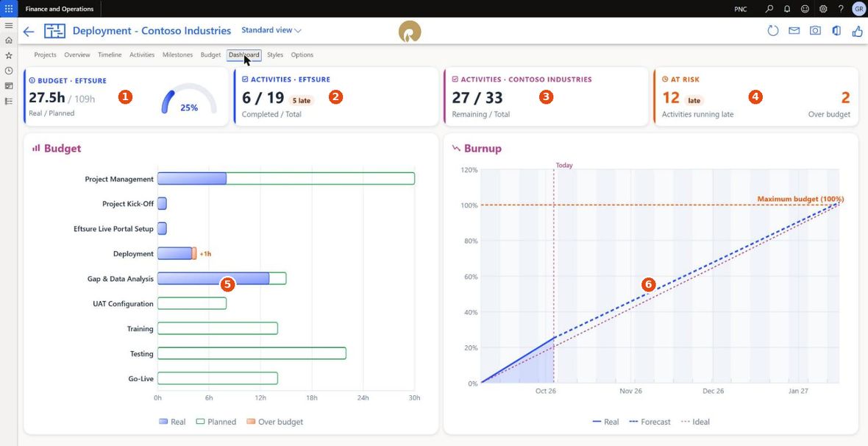Open the settings gear
Image resolution: width=868 pixels, height=446 pixels.
click(823, 9)
